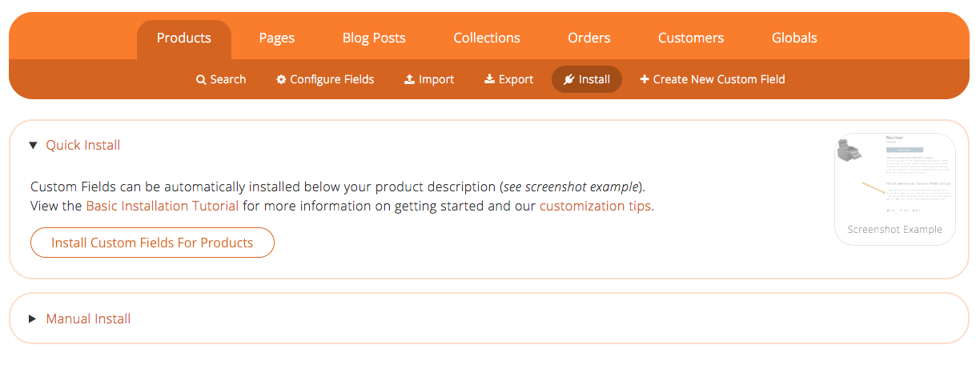Select the Customers tab

[691, 38]
